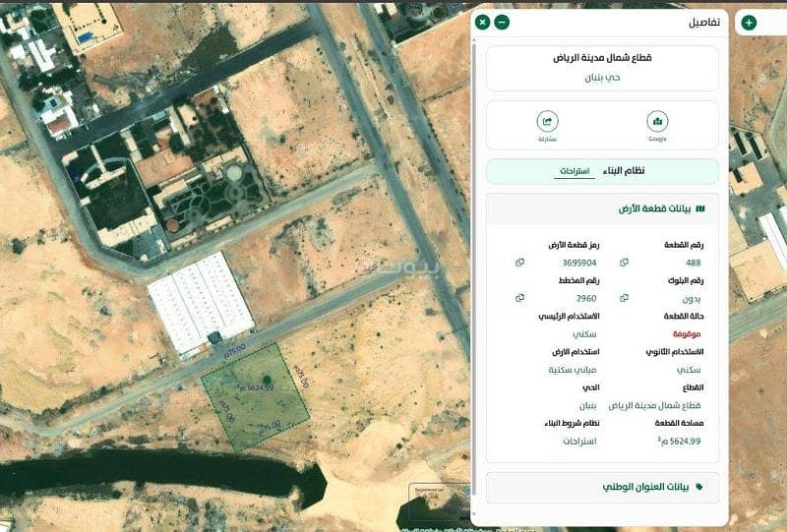
Task: Click the main use value سكني
Action: [x=584, y=334]
